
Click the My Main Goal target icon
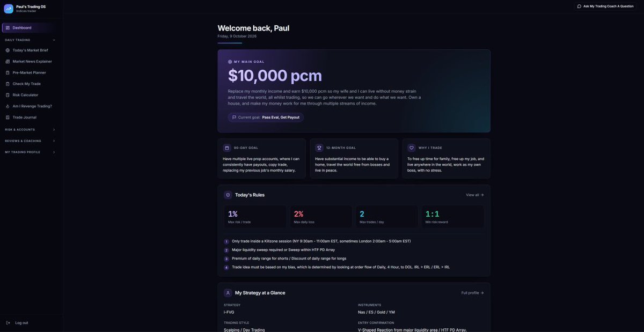click(230, 62)
